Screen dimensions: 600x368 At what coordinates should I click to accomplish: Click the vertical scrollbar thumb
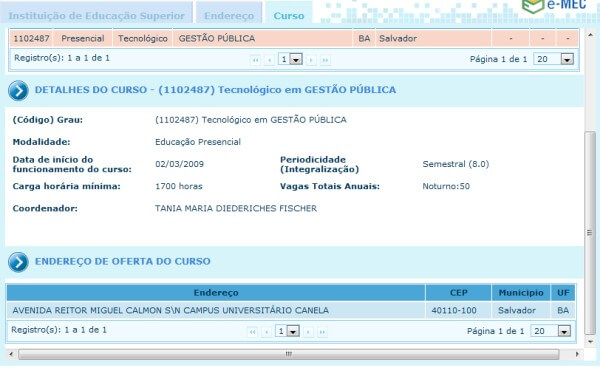coord(590,233)
